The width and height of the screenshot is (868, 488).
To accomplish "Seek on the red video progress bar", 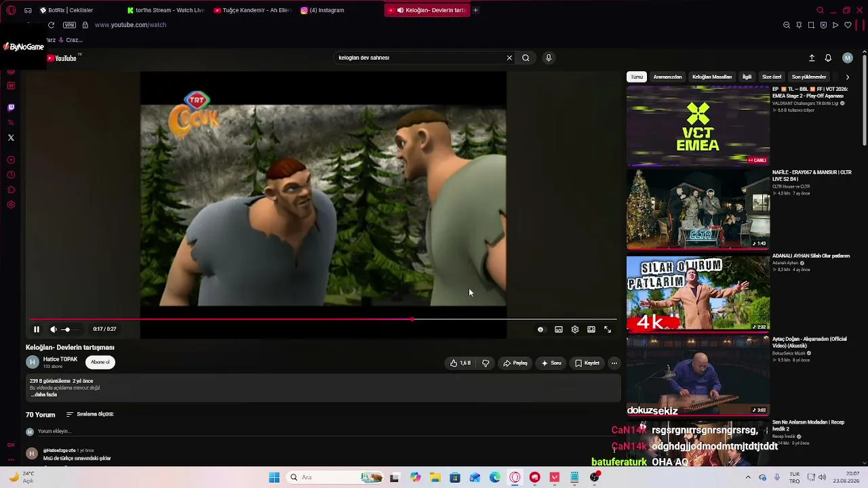I will pos(323,319).
